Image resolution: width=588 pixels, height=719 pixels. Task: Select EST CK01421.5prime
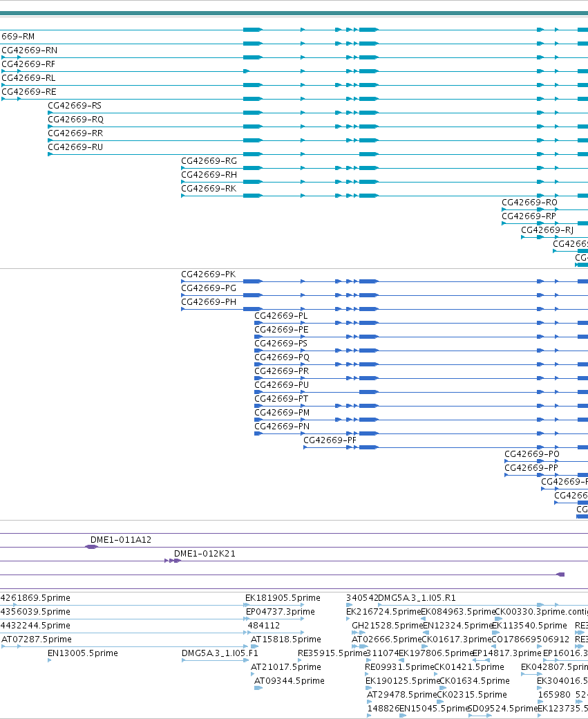[469, 666]
